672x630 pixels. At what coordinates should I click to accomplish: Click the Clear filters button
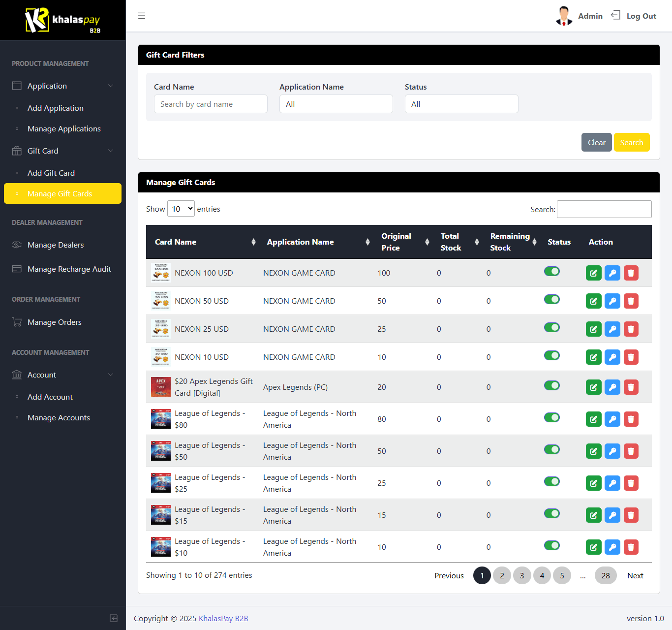pos(596,142)
